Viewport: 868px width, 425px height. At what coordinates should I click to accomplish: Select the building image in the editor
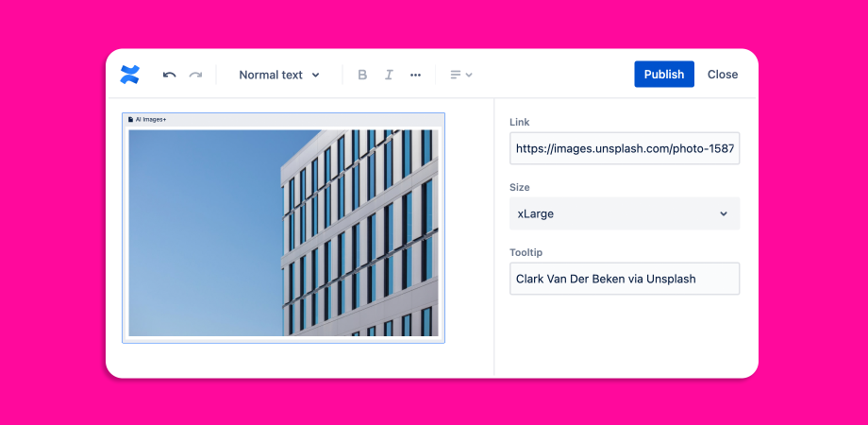coord(283,232)
